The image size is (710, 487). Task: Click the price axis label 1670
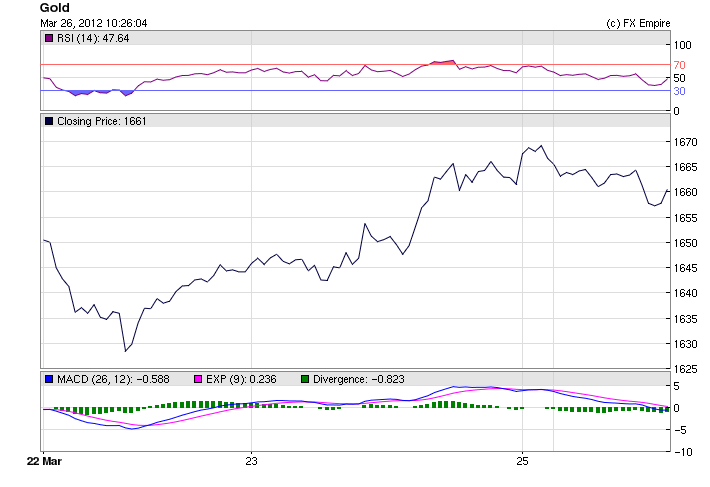686,142
